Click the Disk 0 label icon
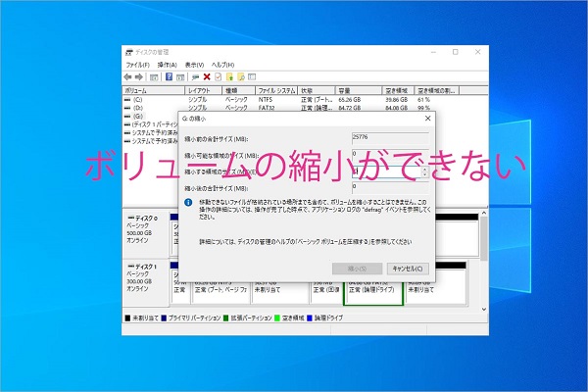This screenshot has width=588, height=392. point(129,218)
